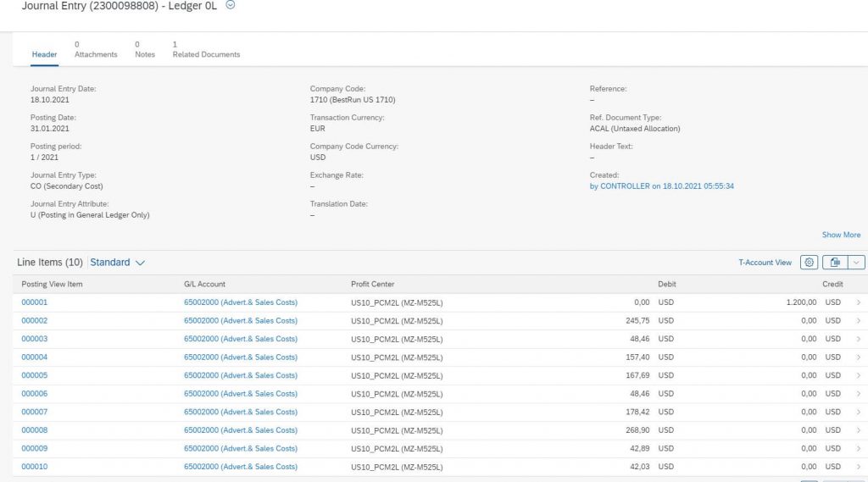Click navigation arrow of row 000003
This screenshot has width=868, height=482.
[859, 339]
